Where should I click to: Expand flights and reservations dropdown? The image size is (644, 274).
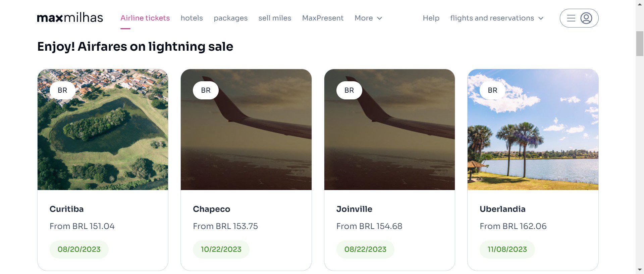tap(496, 18)
